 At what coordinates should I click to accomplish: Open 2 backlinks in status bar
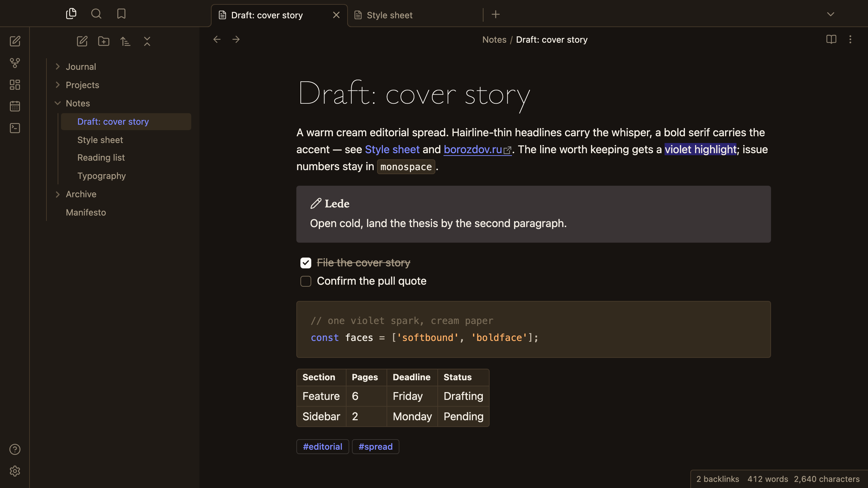tap(718, 479)
